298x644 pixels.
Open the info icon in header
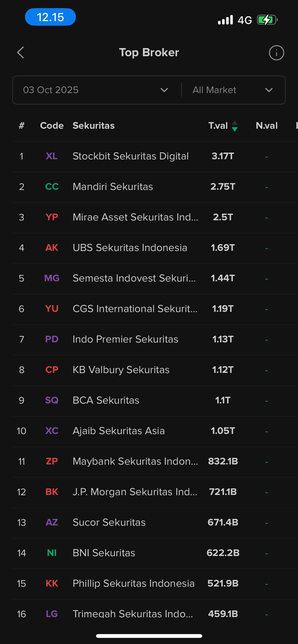pyautogui.click(x=276, y=53)
